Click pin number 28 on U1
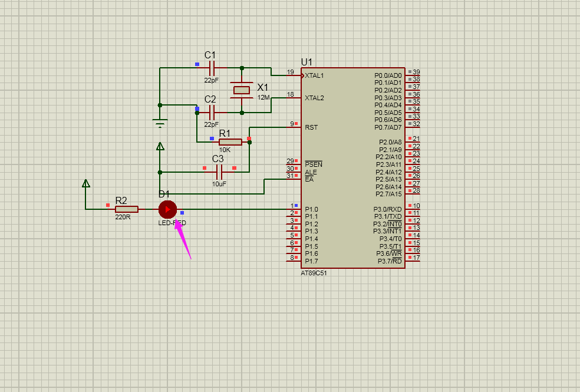This screenshot has width=580, height=392. click(416, 190)
